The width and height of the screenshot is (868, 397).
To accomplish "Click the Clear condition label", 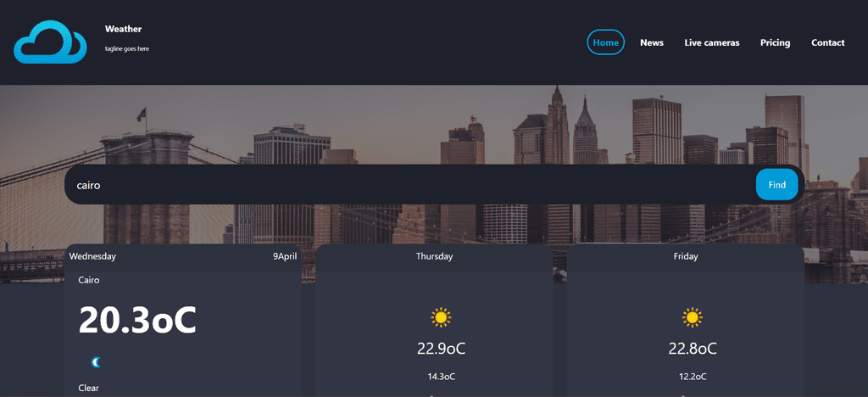I will pyautogui.click(x=88, y=389).
